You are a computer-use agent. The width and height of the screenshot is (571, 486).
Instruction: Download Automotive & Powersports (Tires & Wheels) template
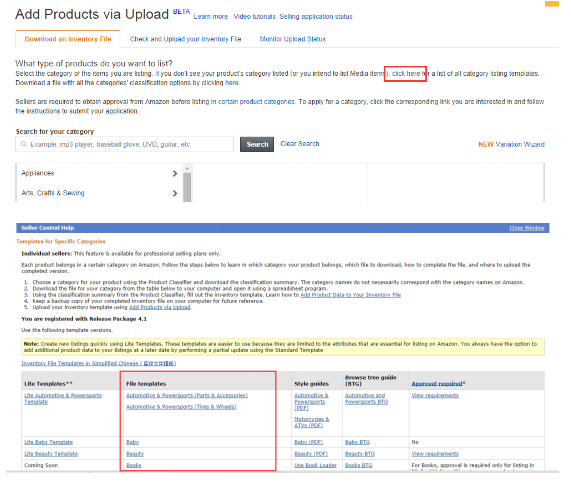[x=181, y=407]
